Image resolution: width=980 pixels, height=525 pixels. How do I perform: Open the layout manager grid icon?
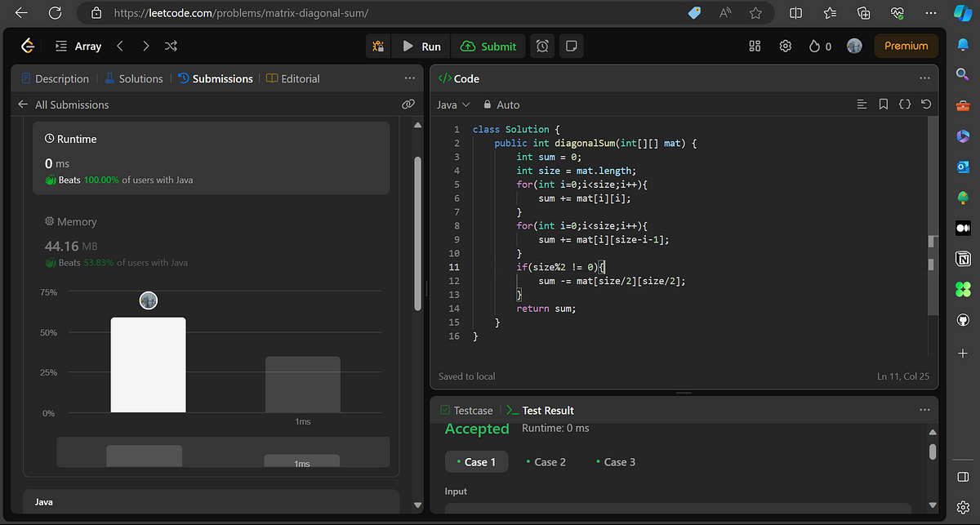pos(755,47)
